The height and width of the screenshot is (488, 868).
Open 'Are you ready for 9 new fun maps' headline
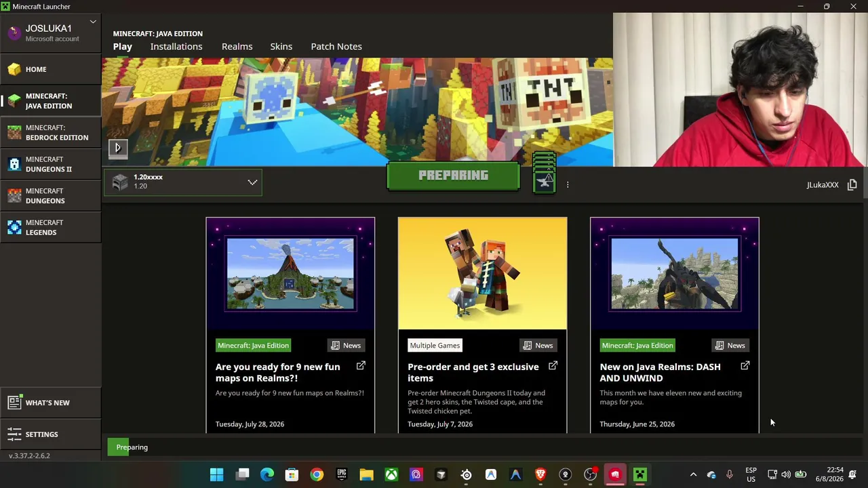click(x=278, y=372)
